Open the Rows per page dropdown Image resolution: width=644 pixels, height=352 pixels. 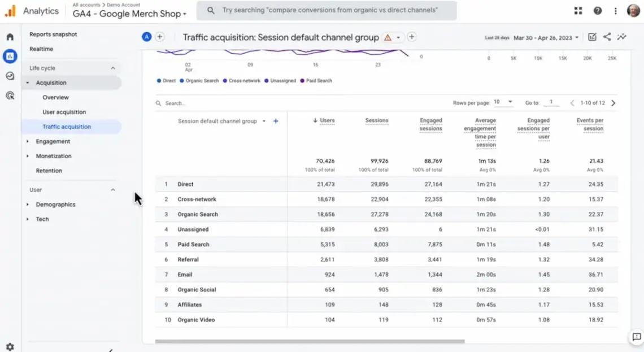[x=503, y=102]
